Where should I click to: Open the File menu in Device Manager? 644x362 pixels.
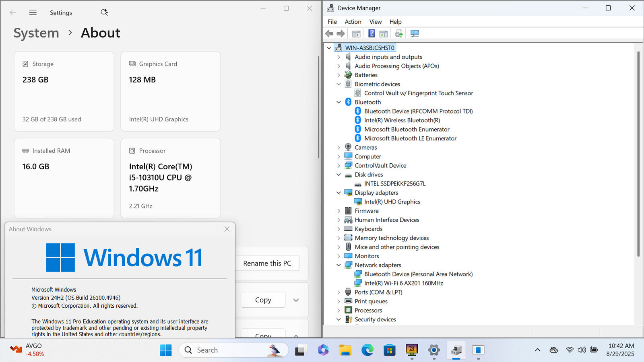332,22
